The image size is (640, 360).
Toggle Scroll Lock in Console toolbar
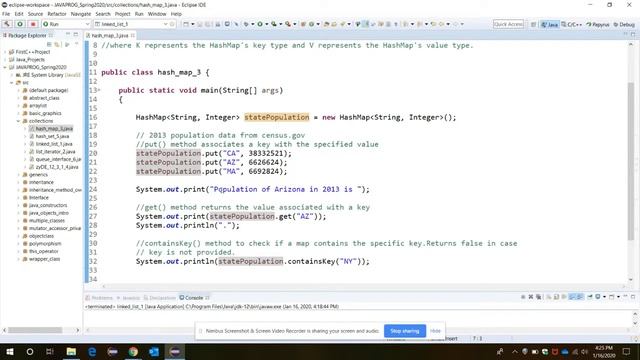pyautogui.click(x=556, y=297)
